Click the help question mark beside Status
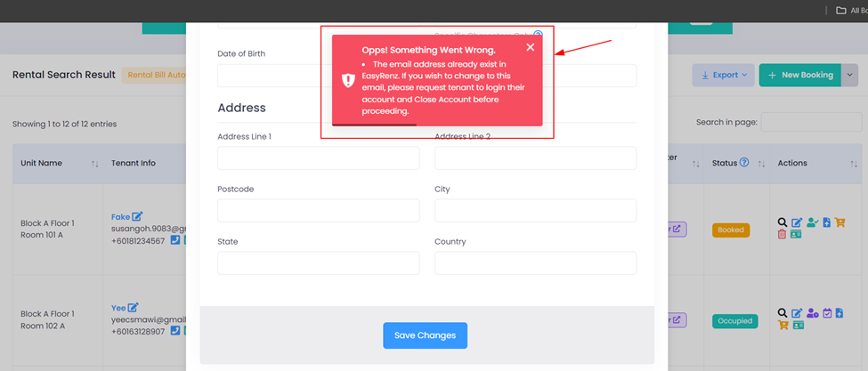The image size is (868, 371). [744, 163]
